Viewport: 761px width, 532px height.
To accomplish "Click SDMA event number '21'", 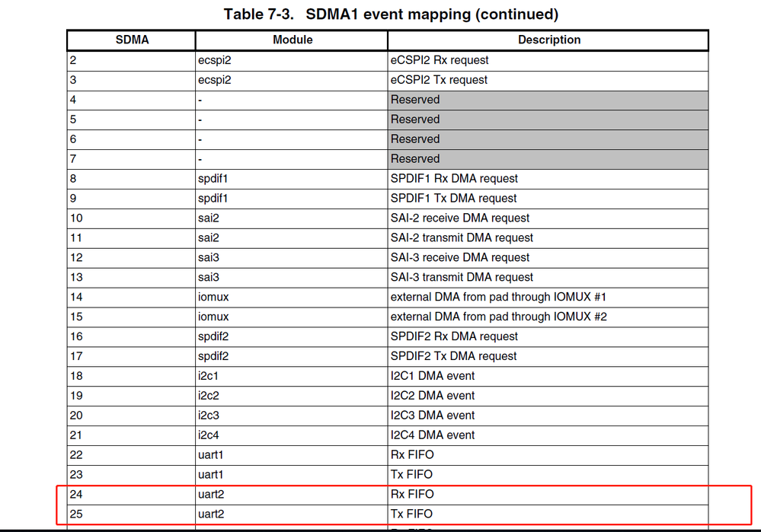I will [76, 435].
